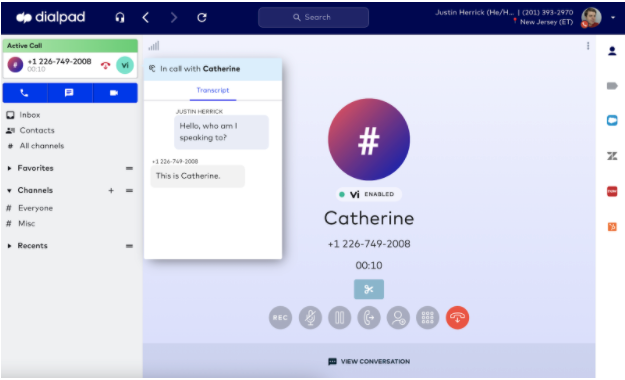Open the Zendesk integration icon
Screen dimensions: 625x380
pyautogui.click(x=612, y=156)
